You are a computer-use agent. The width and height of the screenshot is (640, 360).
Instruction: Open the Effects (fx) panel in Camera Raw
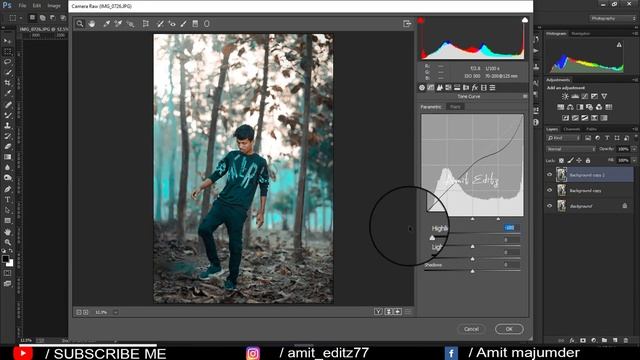pos(475,87)
